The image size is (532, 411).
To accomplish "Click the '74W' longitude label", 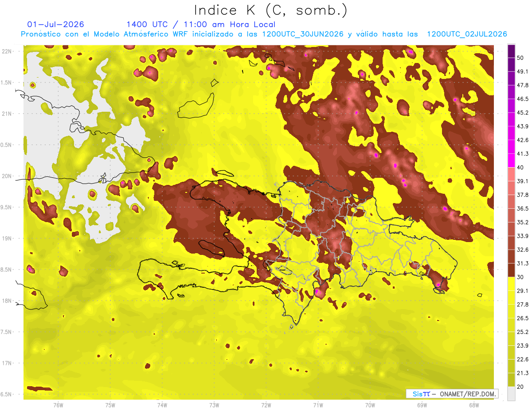I will pos(162,406).
